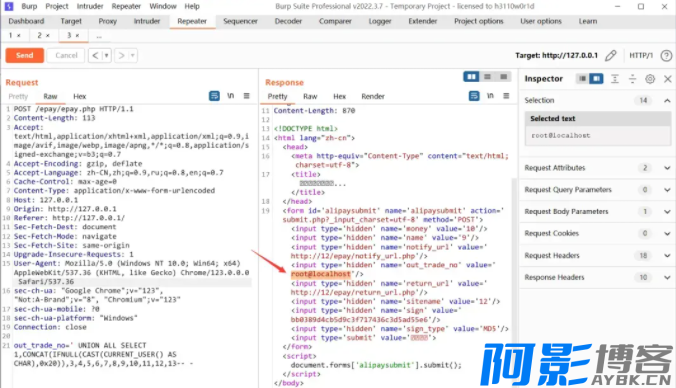Image resolution: width=676 pixels, height=388 pixels.
Task: Open the previous-history dropdown arrow
Action: point(106,55)
